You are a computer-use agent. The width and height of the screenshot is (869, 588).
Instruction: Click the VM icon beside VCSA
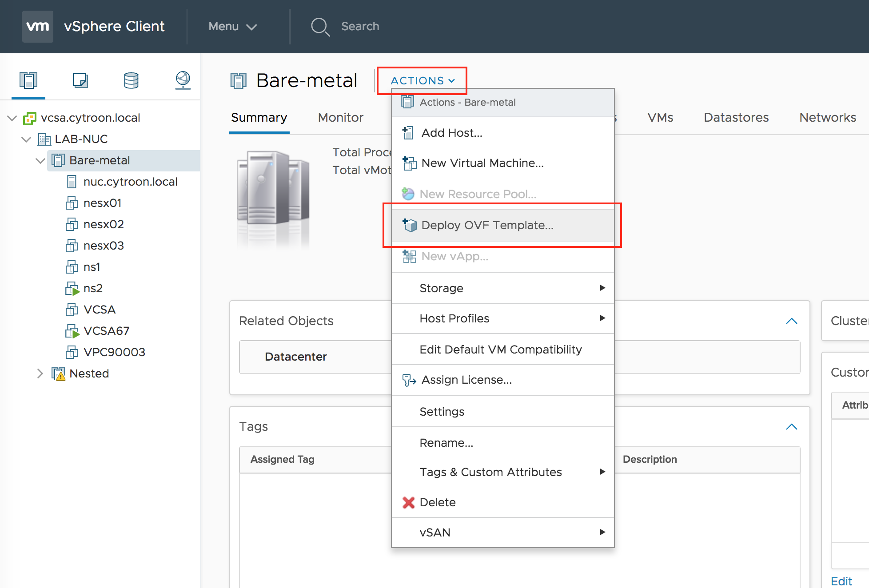(x=72, y=310)
